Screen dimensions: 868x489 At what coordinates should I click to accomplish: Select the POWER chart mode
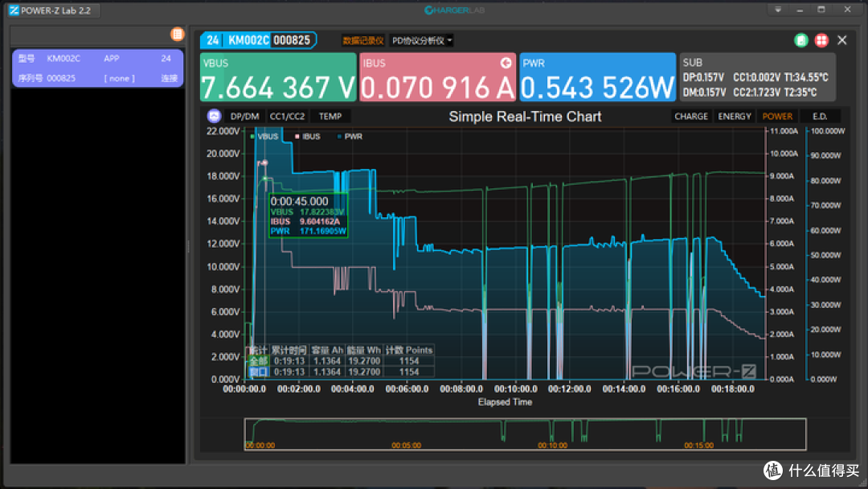tap(777, 117)
